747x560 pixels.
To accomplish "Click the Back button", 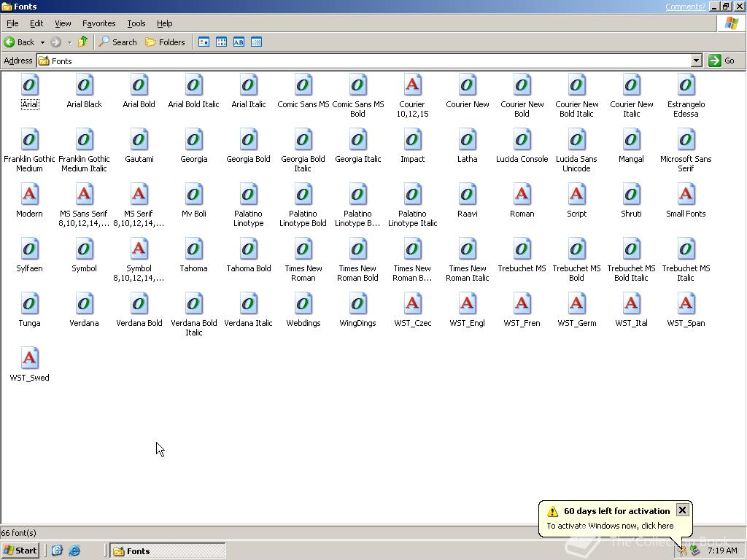I will point(19,42).
